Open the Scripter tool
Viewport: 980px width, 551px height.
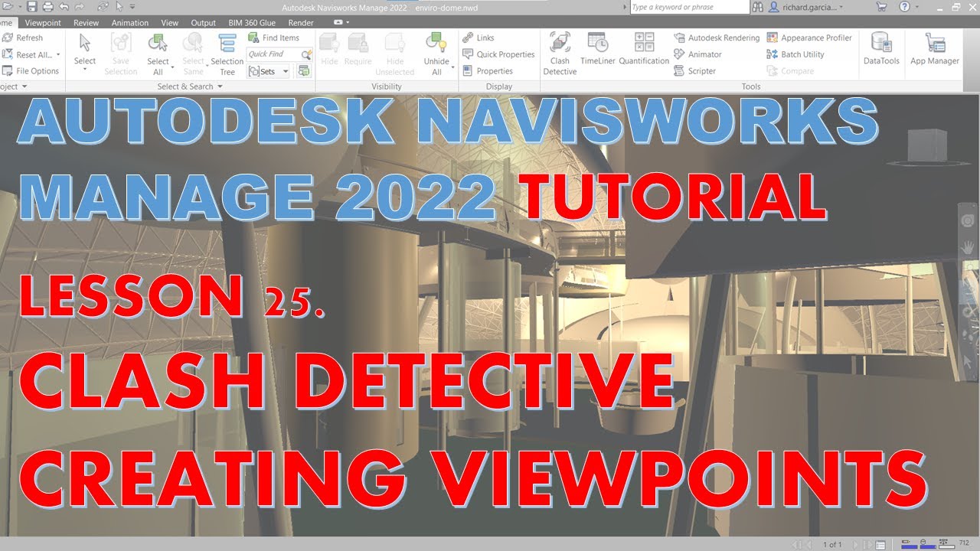(695, 71)
